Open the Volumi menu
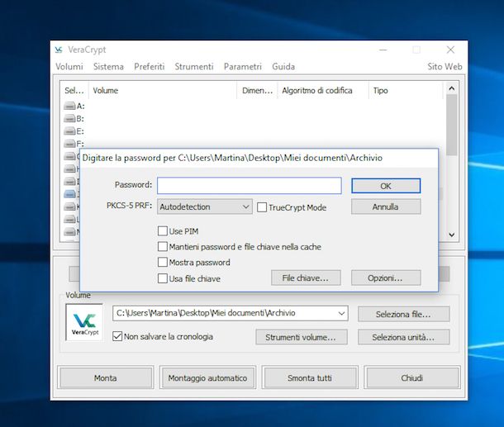Viewport: 504px width, 427px height. pos(69,67)
